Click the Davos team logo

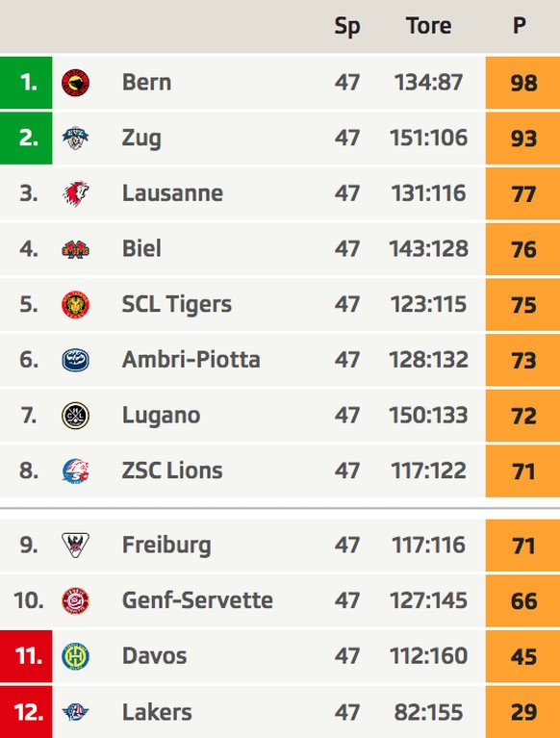click(x=75, y=656)
